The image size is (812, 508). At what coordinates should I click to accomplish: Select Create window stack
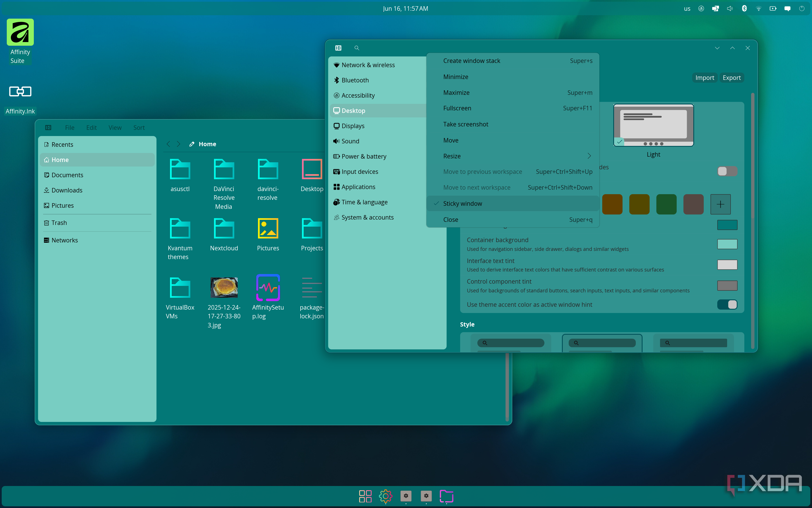coord(513,61)
